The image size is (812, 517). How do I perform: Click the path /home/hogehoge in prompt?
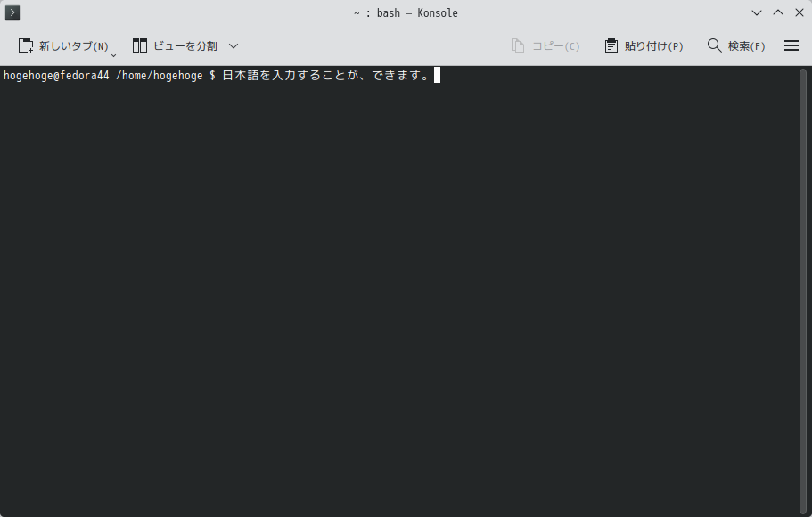(x=160, y=76)
